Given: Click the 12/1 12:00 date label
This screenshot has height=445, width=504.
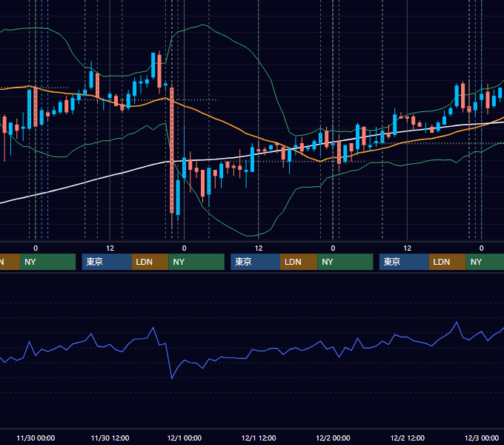Looking at the screenshot, I should 259,438.
